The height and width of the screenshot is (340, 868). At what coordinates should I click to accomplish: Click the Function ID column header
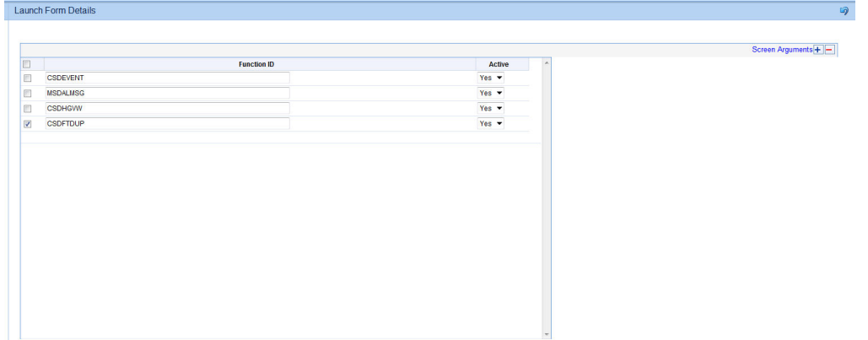pyautogui.click(x=256, y=64)
